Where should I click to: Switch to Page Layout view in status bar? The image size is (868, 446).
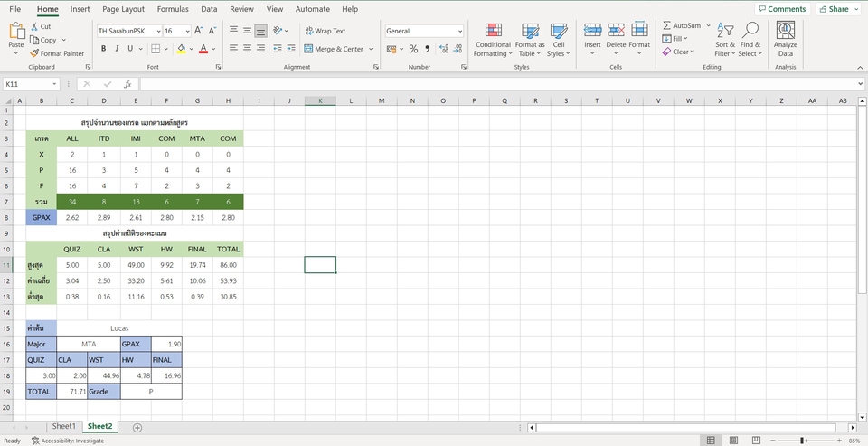click(x=733, y=441)
